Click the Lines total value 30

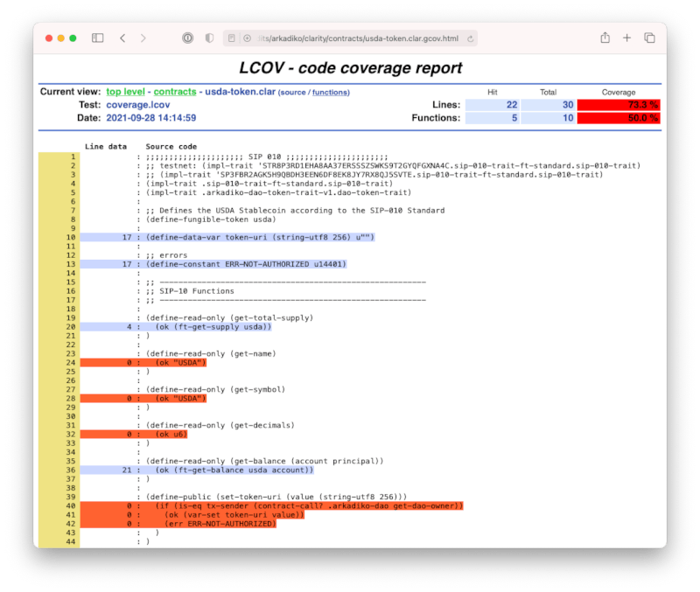tap(548, 105)
